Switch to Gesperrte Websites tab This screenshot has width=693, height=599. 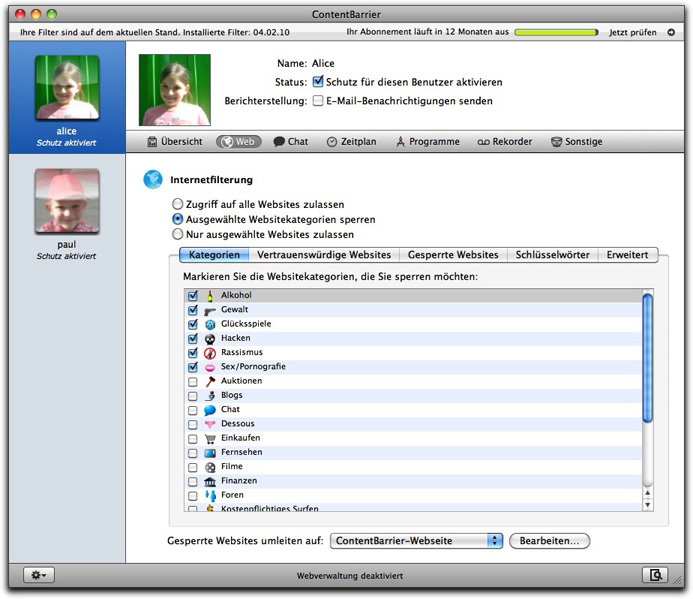pos(453,255)
